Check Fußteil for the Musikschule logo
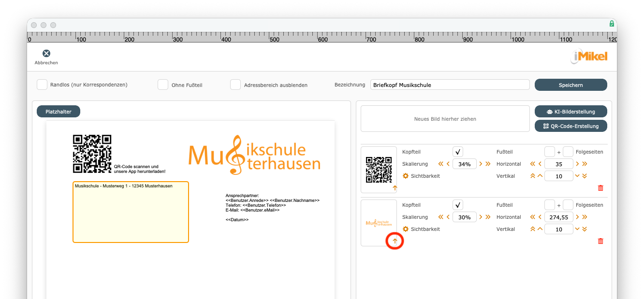 (x=550, y=205)
